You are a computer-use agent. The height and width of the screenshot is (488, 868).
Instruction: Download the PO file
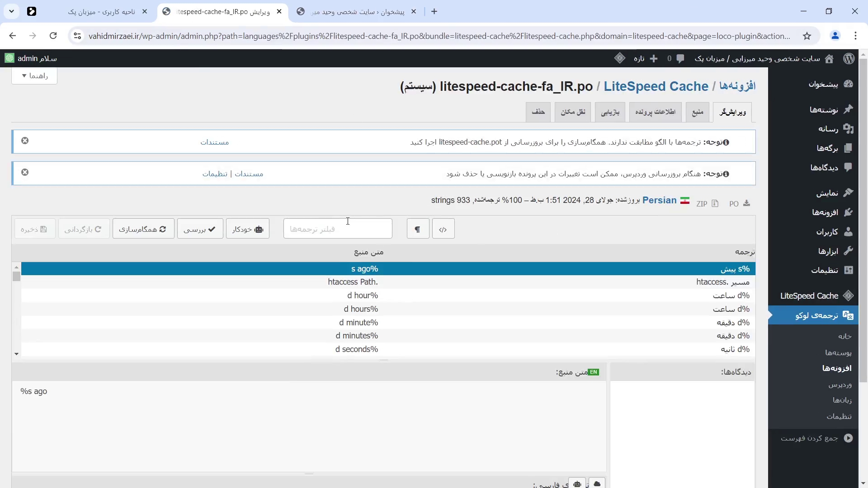740,204
